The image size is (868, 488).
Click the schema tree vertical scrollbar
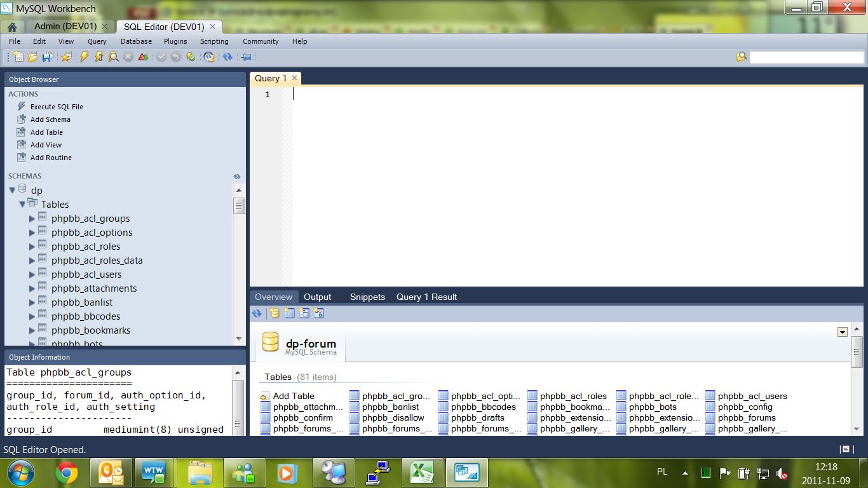[239, 264]
